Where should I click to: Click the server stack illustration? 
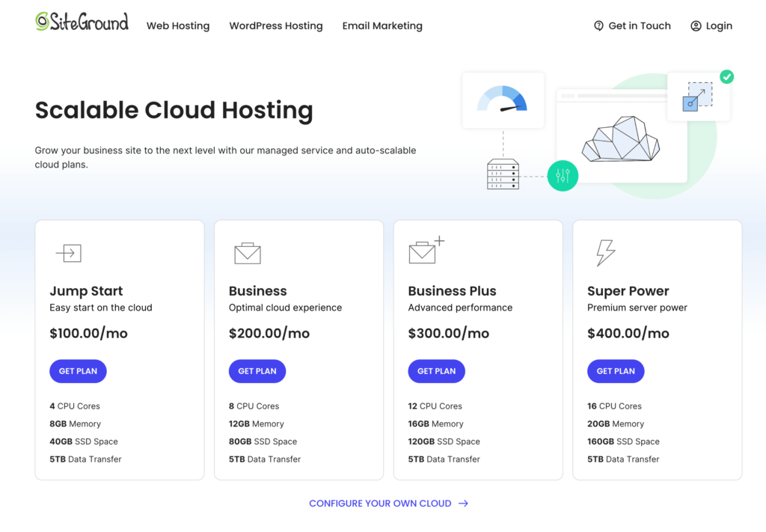[x=504, y=175]
